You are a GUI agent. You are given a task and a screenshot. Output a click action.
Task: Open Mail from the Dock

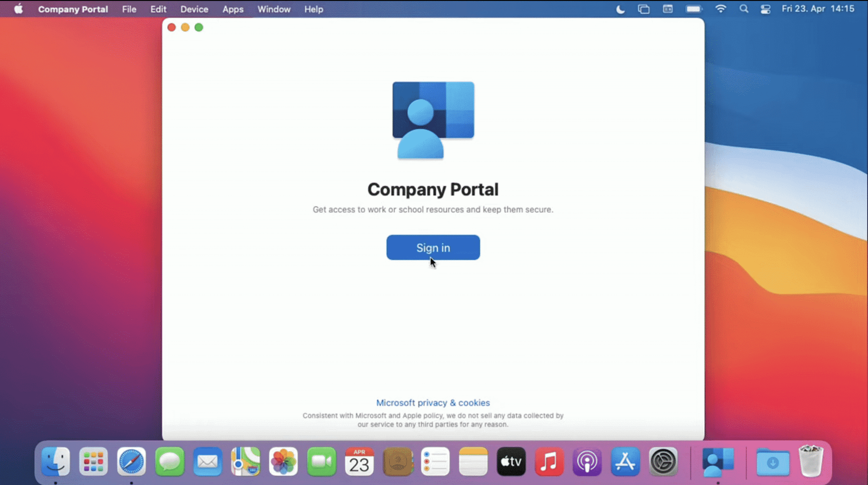[207, 462]
